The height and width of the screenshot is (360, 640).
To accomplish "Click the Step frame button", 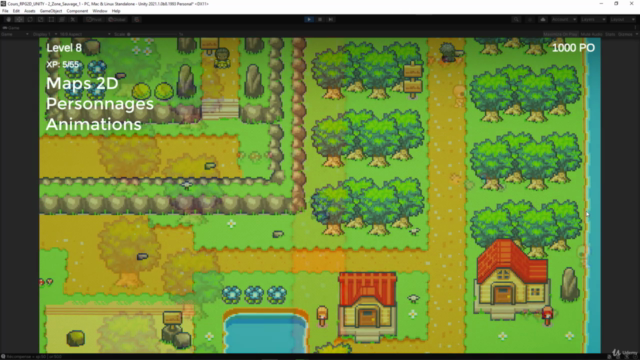I will click(x=331, y=19).
